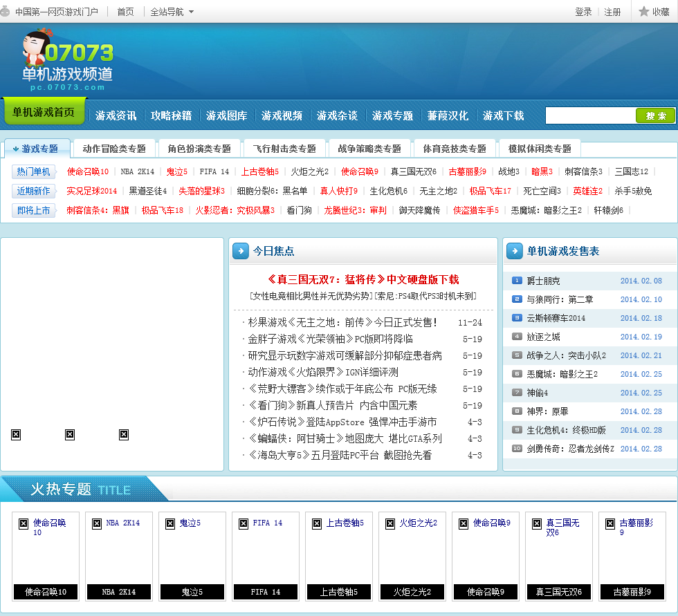Click the 登录 link
This screenshot has width=678, height=616.
click(583, 12)
